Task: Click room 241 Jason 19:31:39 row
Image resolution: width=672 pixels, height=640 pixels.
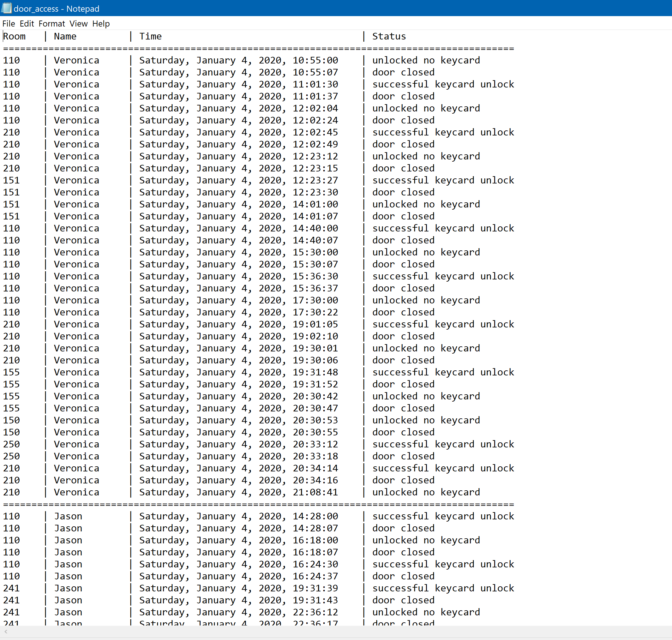Action: (x=12, y=588)
